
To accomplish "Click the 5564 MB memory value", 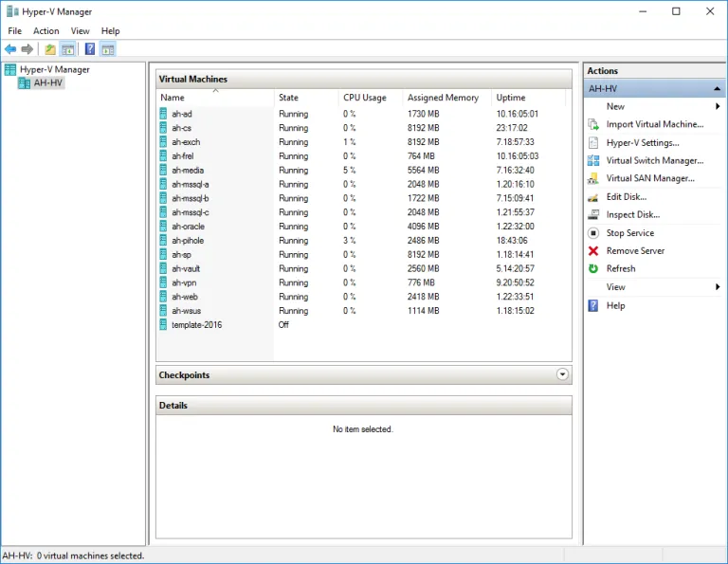I will click(x=424, y=171).
